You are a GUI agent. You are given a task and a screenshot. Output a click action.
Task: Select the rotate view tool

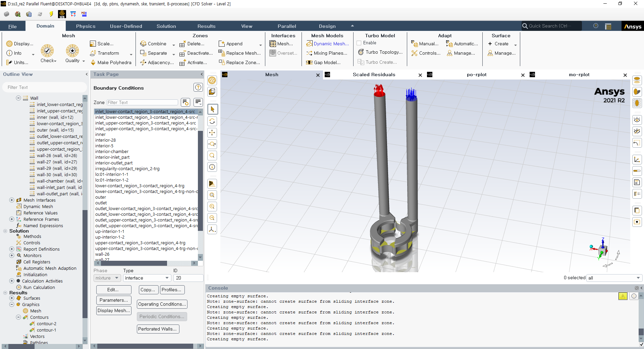coord(212,121)
